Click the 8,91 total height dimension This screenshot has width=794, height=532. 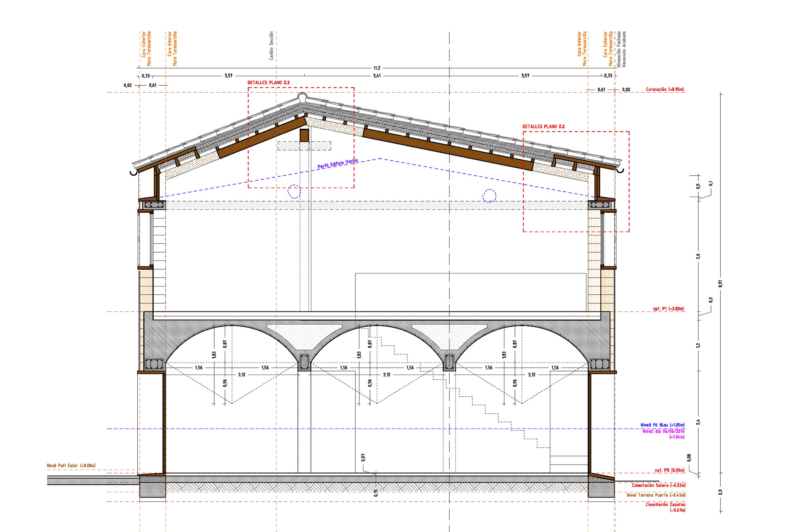pos(720,283)
